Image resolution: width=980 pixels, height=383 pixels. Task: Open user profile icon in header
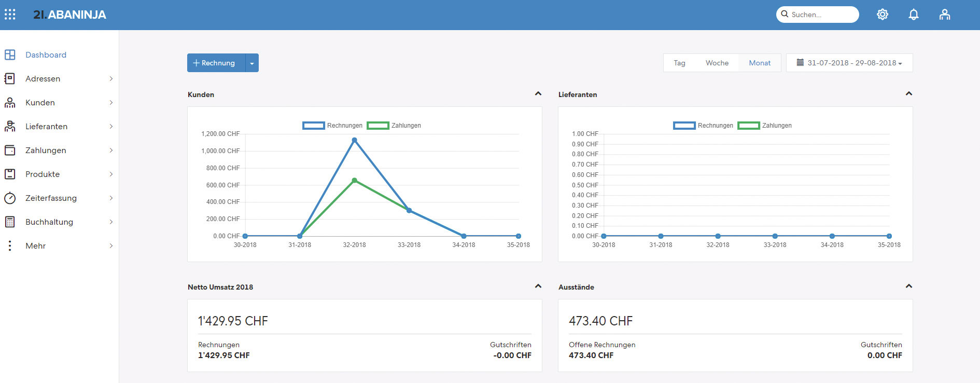coord(945,15)
